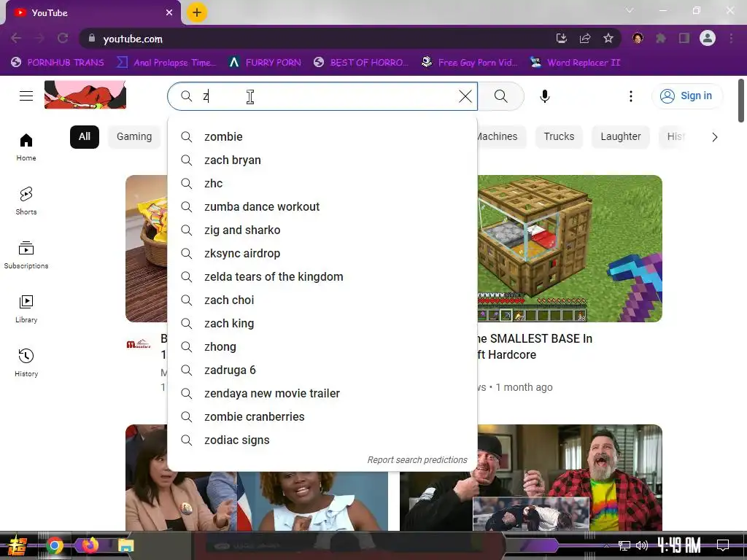
Task: Bookmark this page with star icon
Action: pyautogui.click(x=608, y=38)
